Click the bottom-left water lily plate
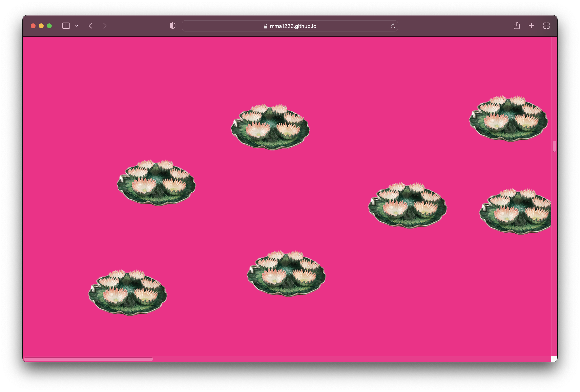Image resolution: width=580 pixels, height=392 pixels. click(x=128, y=292)
